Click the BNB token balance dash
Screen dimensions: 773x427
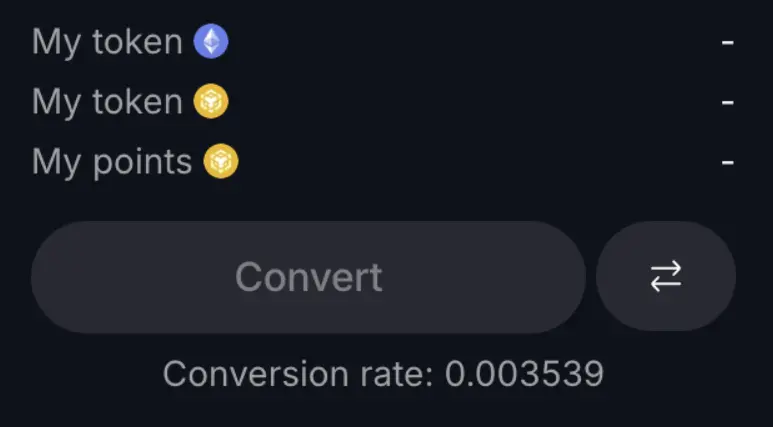click(x=728, y=102)
